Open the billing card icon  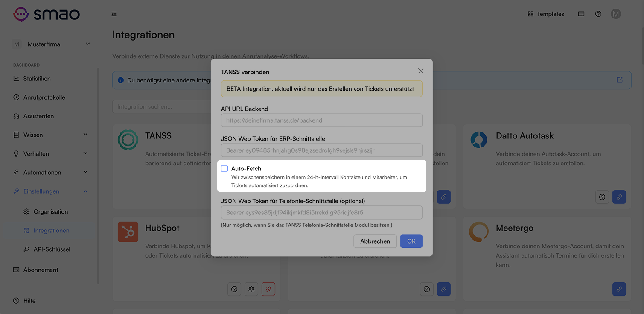[x=581, y=14]
